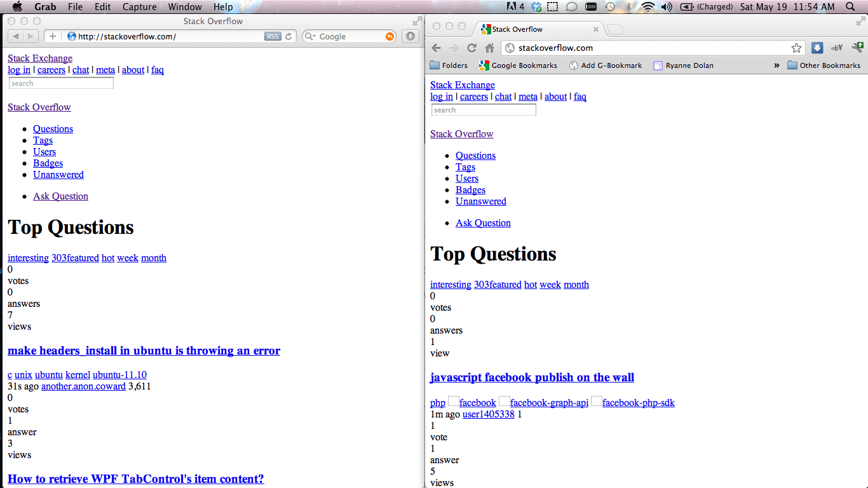Reload the page in Chrome
Viewport: 868px width, 488px height.
coord(471,48)
